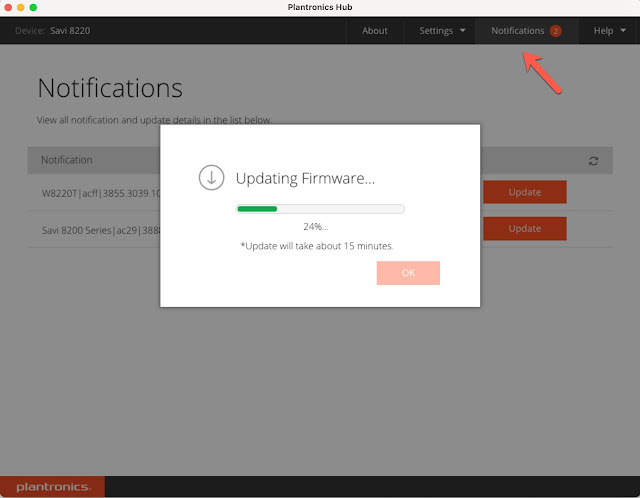Click the "Notification" column header

click(x=67, y=160)
